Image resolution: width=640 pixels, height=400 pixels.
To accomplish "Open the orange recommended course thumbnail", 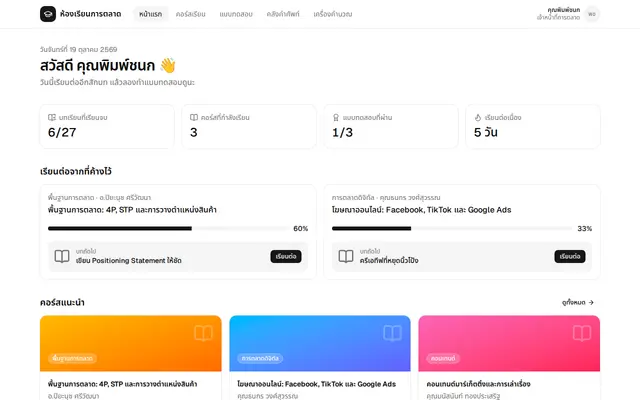I will coord(131,343).
